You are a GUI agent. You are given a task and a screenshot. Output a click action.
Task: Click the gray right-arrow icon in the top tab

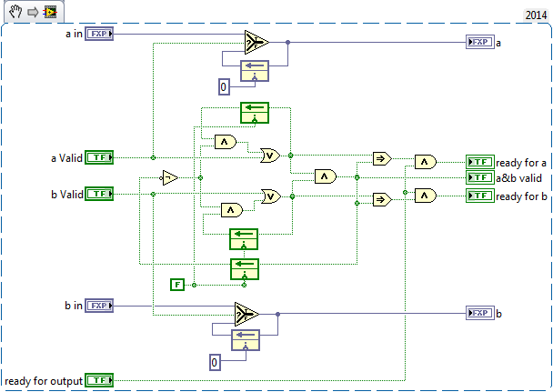coord(33,13)
